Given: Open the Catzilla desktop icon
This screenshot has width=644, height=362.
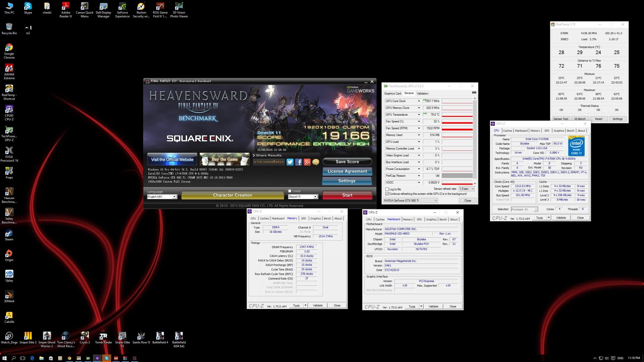Looking at the screenshot, I should tap(9, 317).
